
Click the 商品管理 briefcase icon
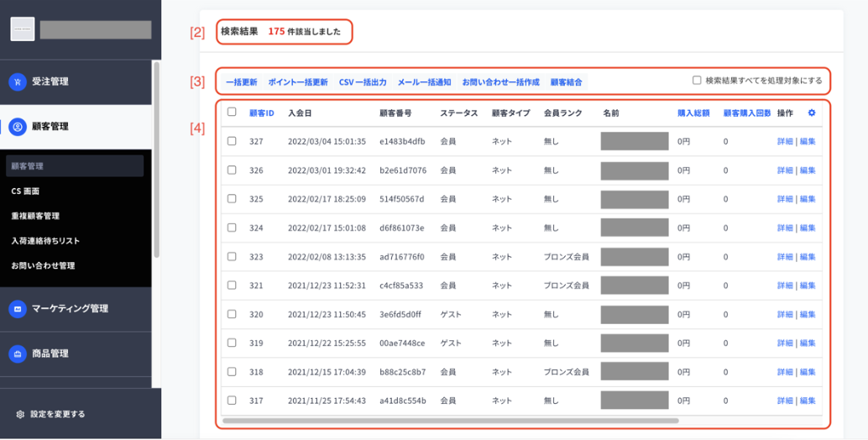18,354
